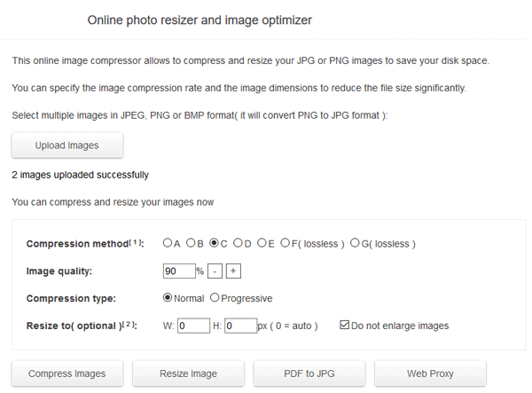Click the Resize Image button
532x393 pixels.
(x=187, y=373)
